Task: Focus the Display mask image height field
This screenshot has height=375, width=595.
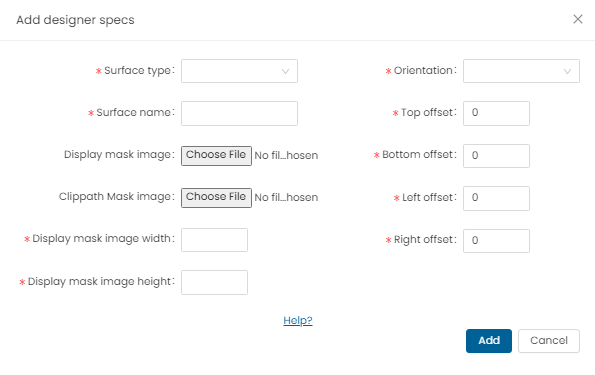Action: 214,282
